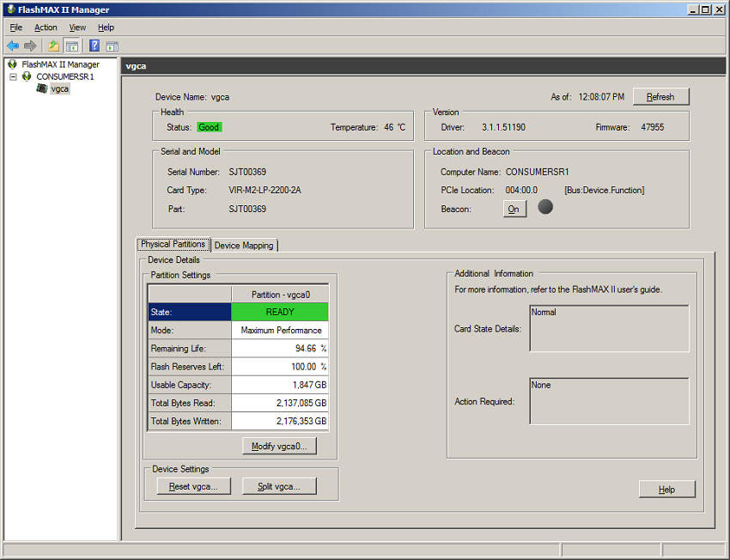Open the File menu
Screen dimensions: 730x560
point(15,27)
